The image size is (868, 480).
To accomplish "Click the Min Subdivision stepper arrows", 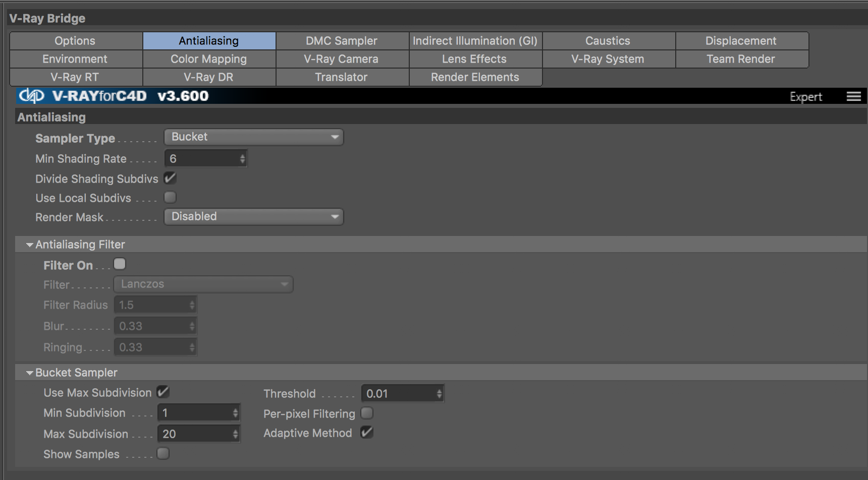I will tap(236, 413).
